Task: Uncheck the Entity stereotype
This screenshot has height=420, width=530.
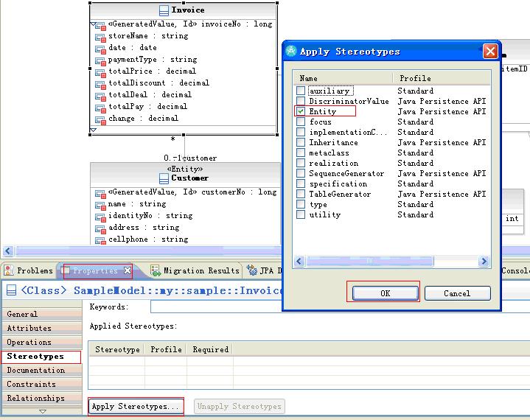Action: point(301,111)
